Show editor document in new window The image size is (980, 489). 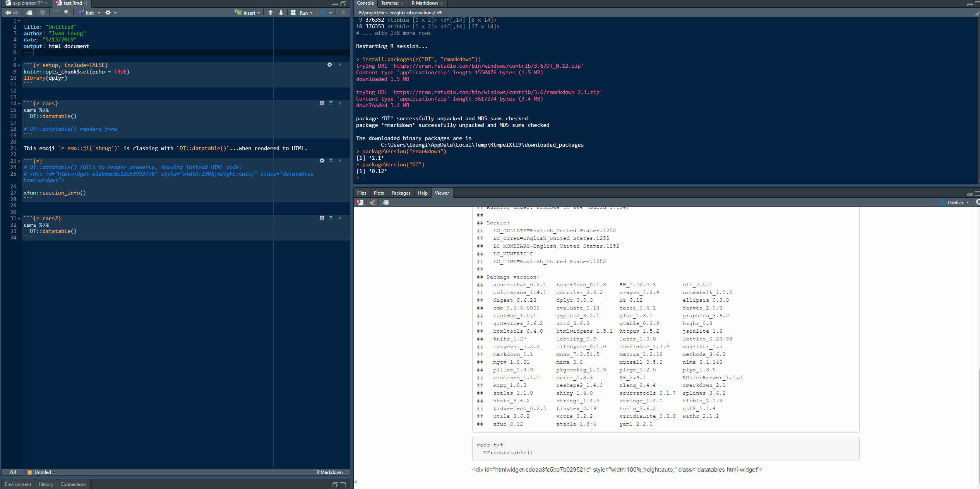(x=29, y=13)
